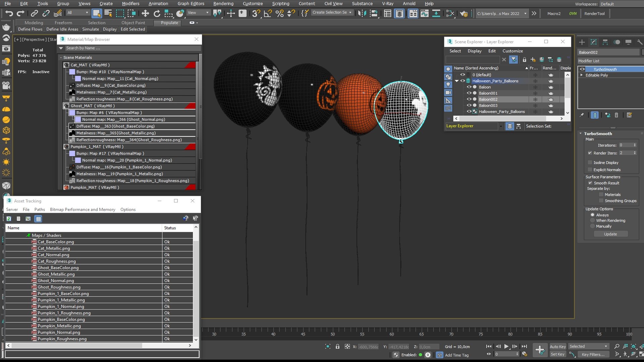Click the Redo arrow icon
The image size is (644, 362).
pos(21,13)
